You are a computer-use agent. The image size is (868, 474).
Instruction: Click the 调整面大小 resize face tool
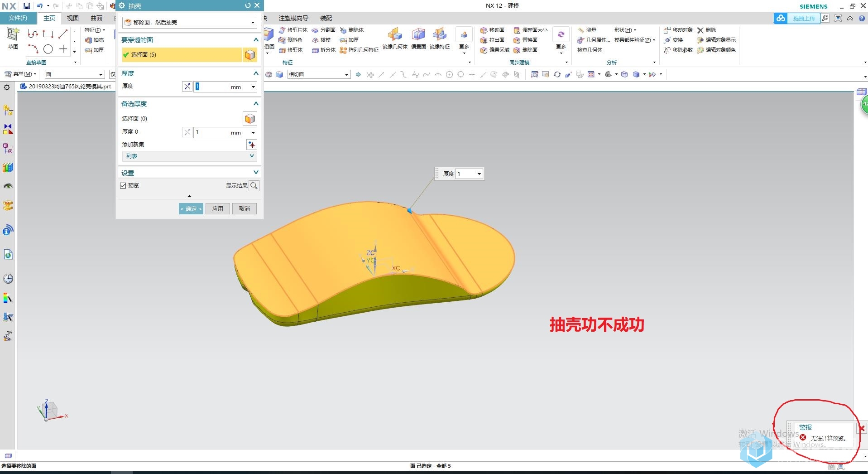click(x=530, y=30)
